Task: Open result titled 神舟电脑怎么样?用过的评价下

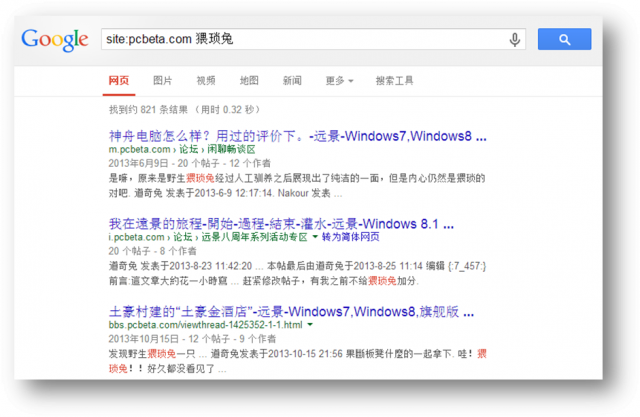Action: pyautogui.click(x=298, y=136)
